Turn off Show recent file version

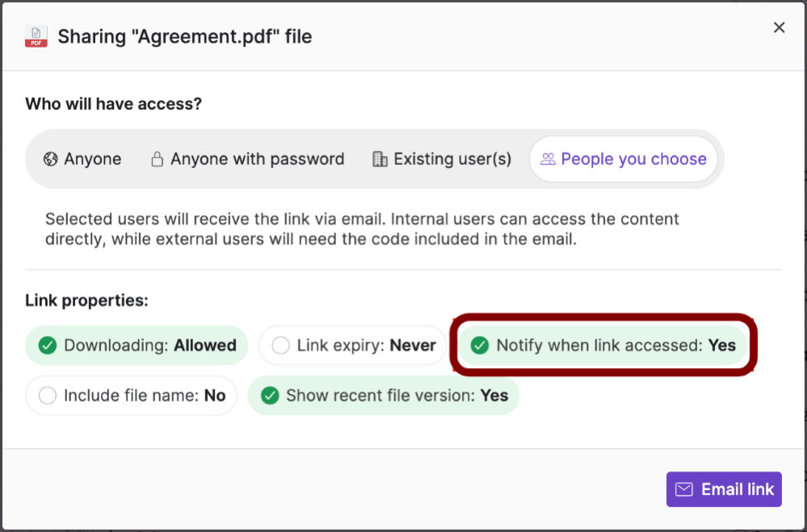(383, 396)
